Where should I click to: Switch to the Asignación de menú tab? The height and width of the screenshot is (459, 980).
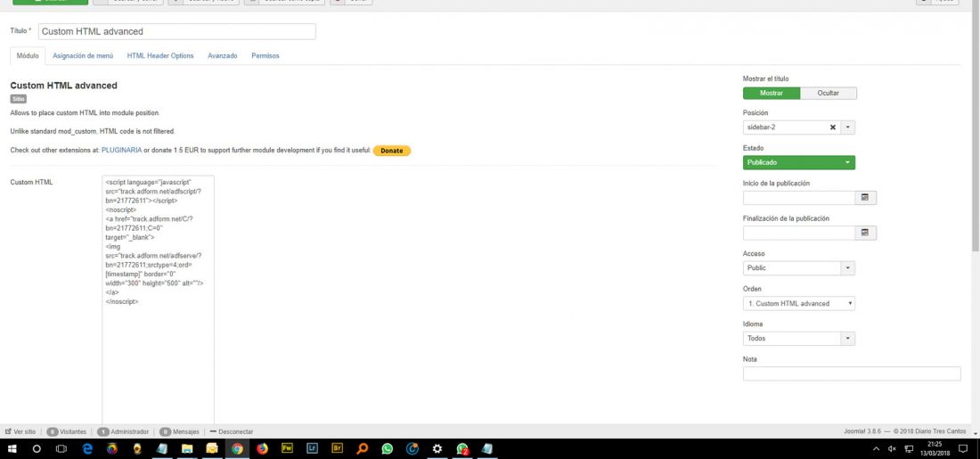pos(83,55)
